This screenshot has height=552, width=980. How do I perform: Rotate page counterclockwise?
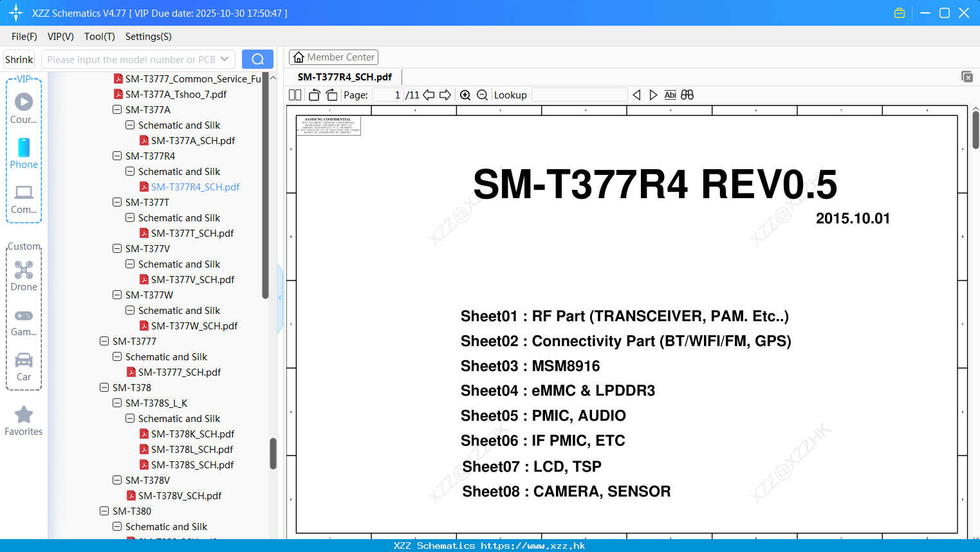pyautogui.click(x=314, y=95)
